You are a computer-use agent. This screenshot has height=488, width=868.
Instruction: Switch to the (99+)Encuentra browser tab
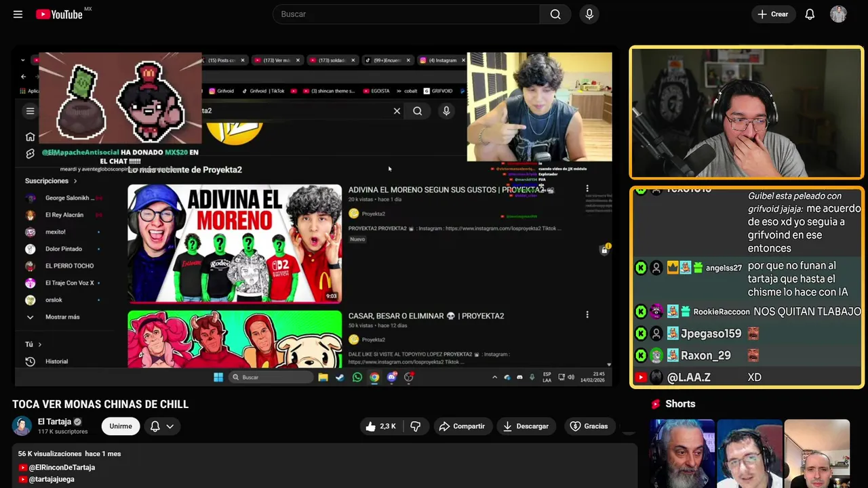coord(387,60)
